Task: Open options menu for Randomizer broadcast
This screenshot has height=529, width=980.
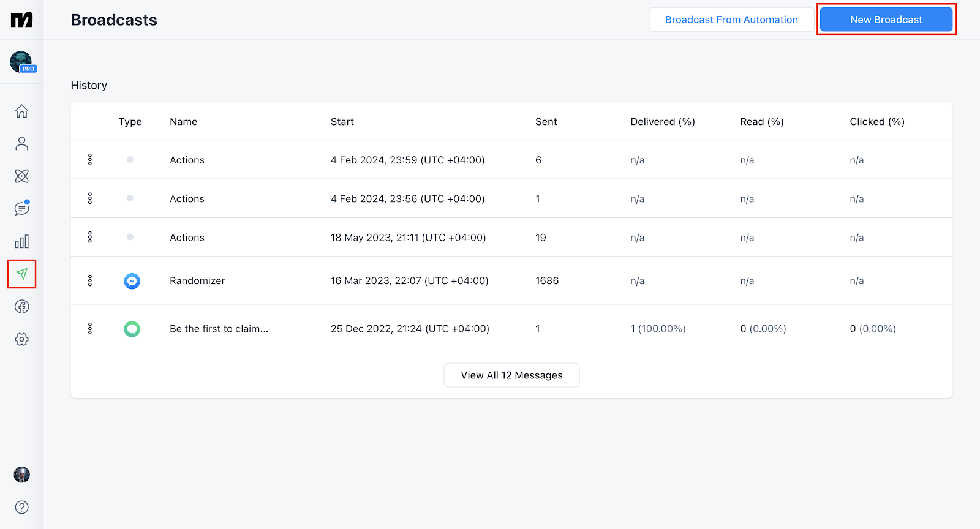Action: (90, 280)
